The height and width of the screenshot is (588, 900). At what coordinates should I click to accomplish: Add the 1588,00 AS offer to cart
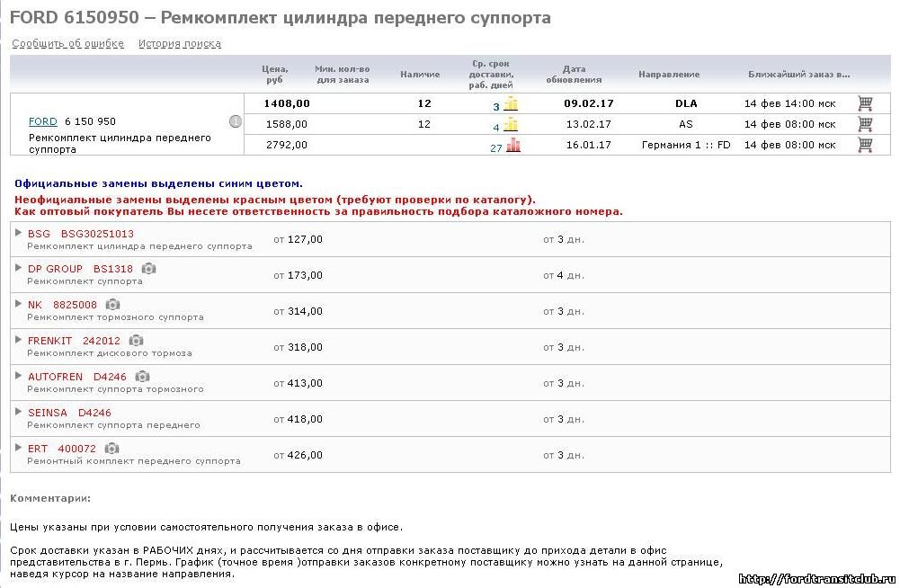click(x=865, y=124)
